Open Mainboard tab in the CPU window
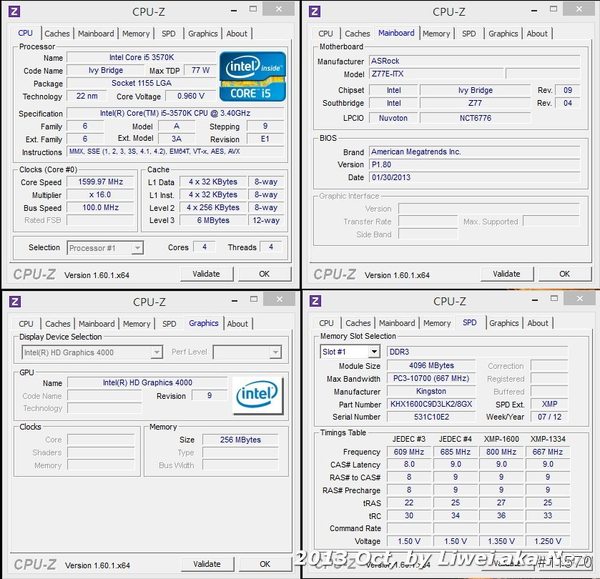 click(x=96, y=34)
